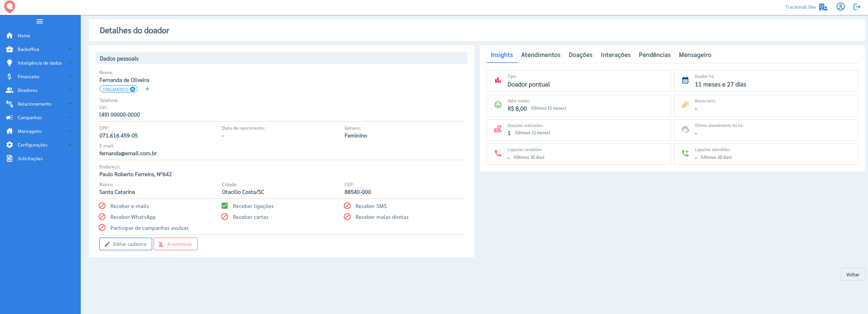Screen dimensions: 868x314
Task: Click the address Paulo Roberto Ferreira, Nº642
Action: (136, 174)
